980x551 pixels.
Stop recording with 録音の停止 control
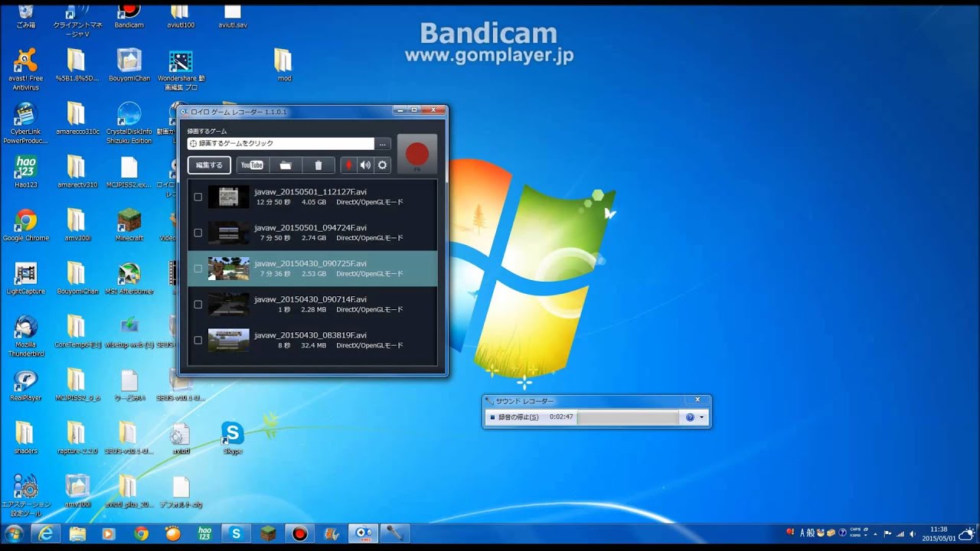516,418
